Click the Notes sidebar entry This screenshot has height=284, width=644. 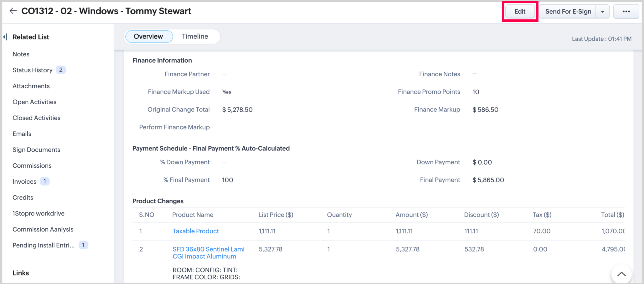click(21, 54)
